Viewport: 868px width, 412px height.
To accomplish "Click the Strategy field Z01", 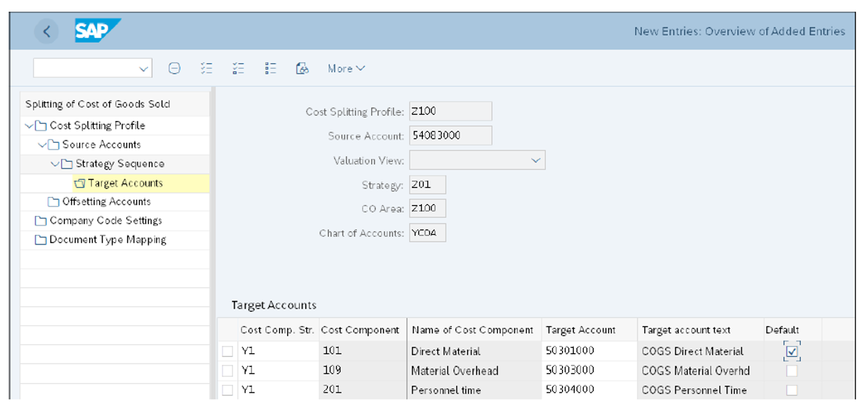I will (x=427, y=185).
